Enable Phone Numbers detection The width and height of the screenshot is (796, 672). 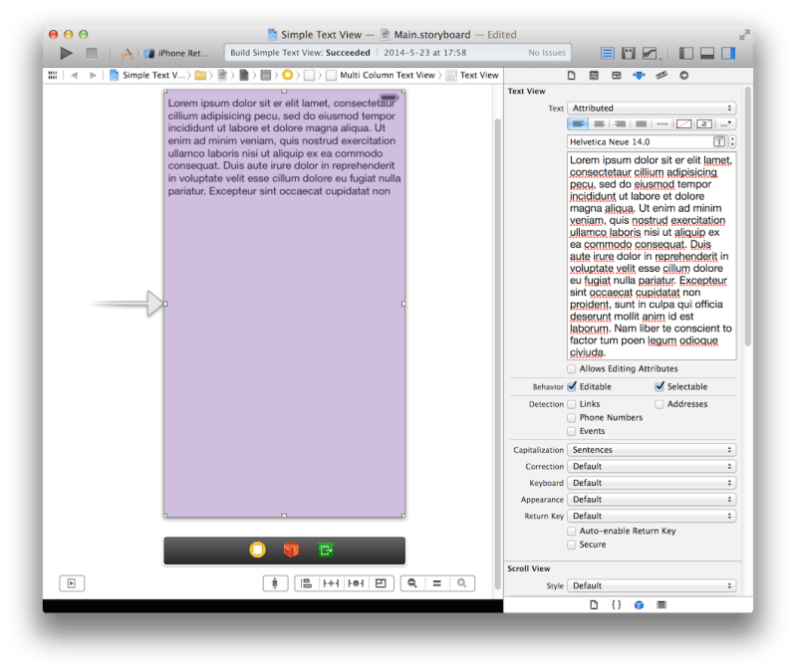click(x=572, y=418)
